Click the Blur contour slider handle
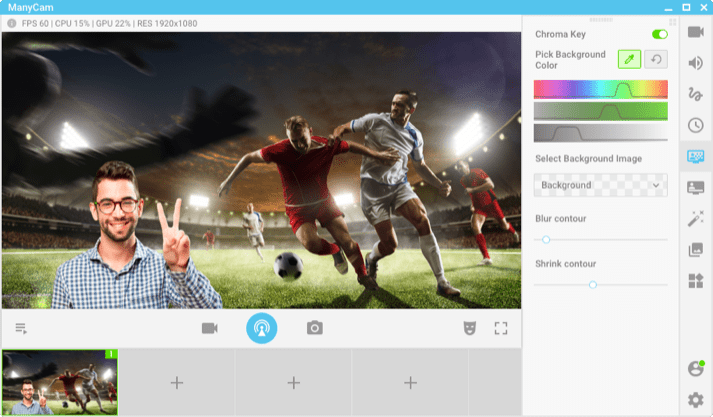This screenshot has width=713, height=417. [546, 240]
